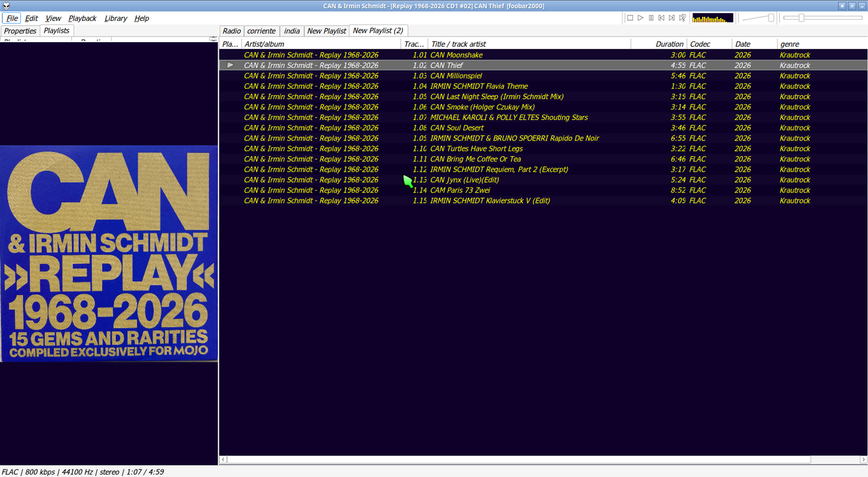This screenshot has width=868, height=477.
Task: Sort by Artist/album column header
Action: [321, 44]
